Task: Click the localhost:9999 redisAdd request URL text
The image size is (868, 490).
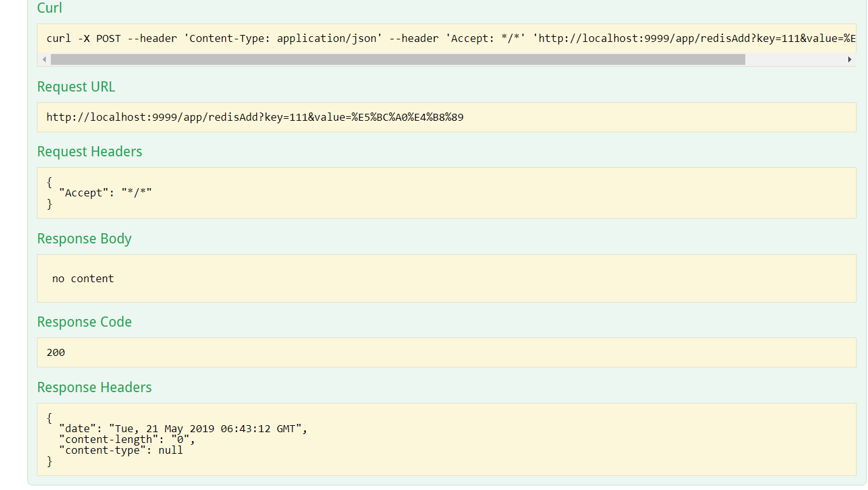Action: [255, 118]
